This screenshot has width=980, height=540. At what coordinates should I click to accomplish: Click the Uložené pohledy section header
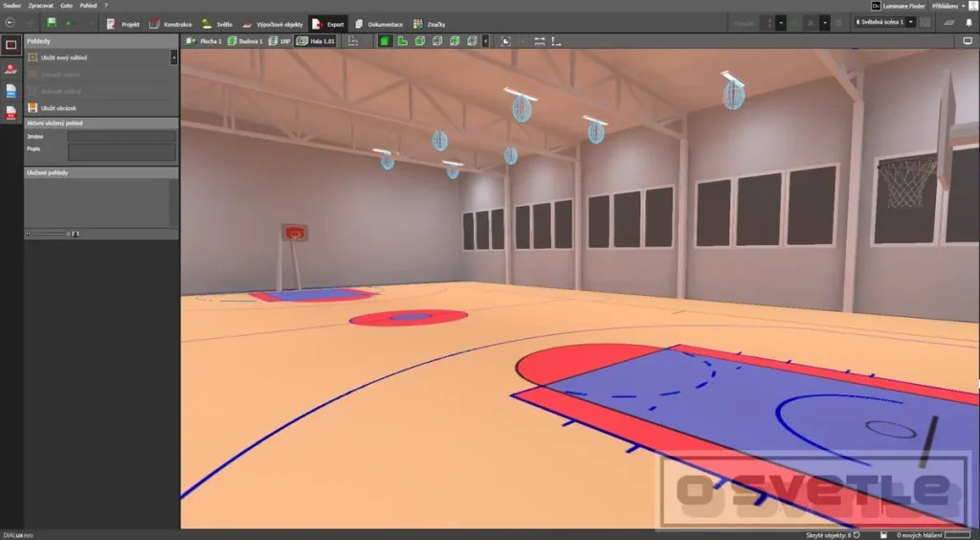101,172
